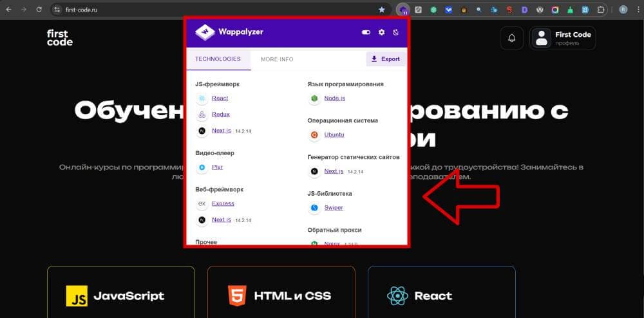
Task: Click the notification bell icon
Action: click(512, 38)
